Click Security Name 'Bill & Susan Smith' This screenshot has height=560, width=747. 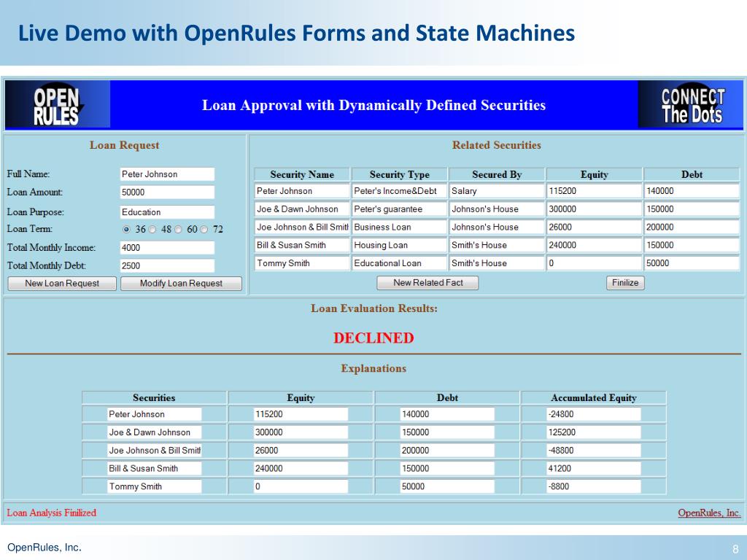tap(302, 245)
